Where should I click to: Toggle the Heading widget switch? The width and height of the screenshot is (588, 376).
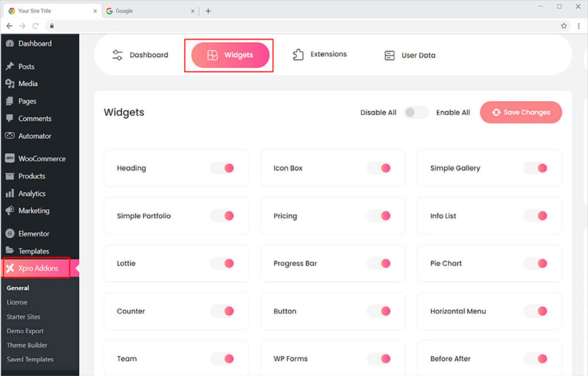[222, 168]
